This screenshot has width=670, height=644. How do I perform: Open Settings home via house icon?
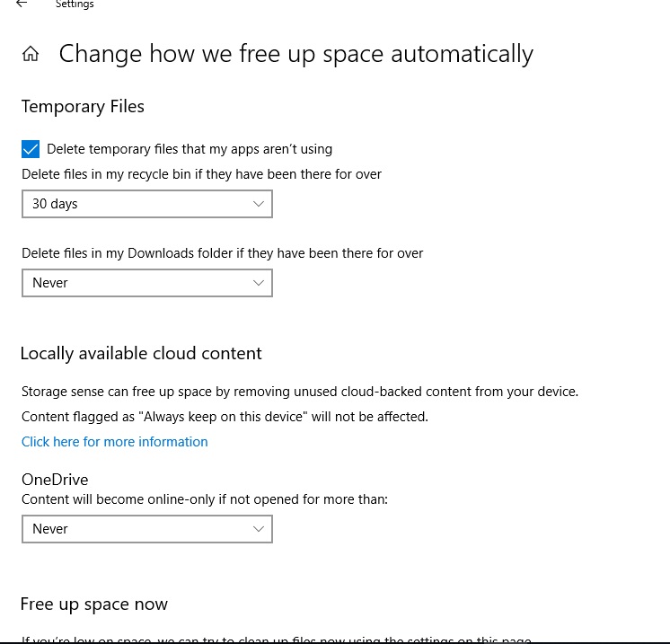(x=31, y=54)
